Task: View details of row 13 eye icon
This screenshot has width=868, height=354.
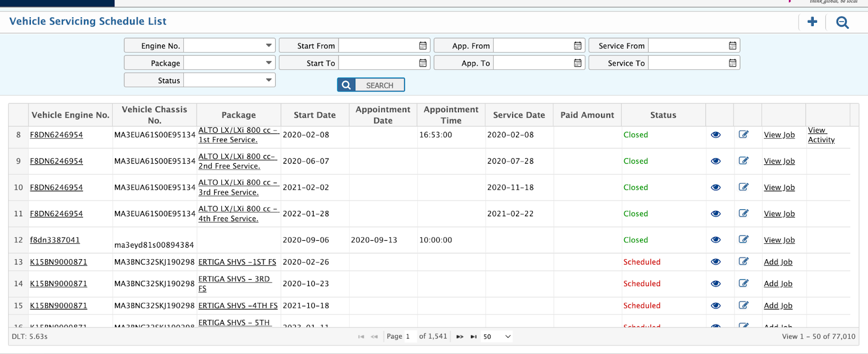Action: pos(716,262)
